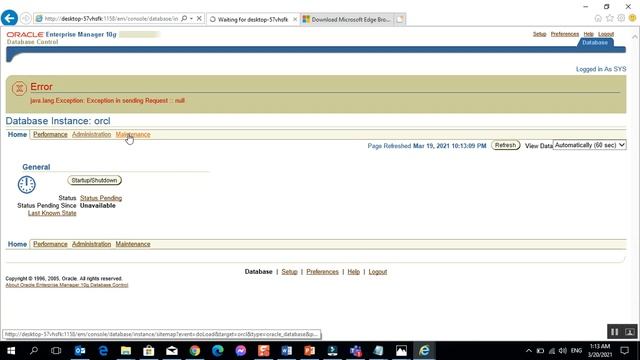Open a new browser tab
The height and width of the screenshot is (360, 640).
coord(400,19)
